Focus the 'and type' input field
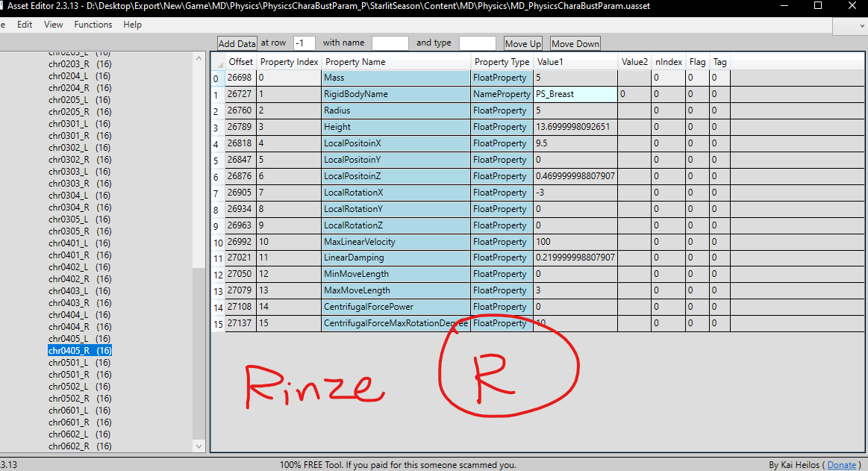 (x=477, y=43)
